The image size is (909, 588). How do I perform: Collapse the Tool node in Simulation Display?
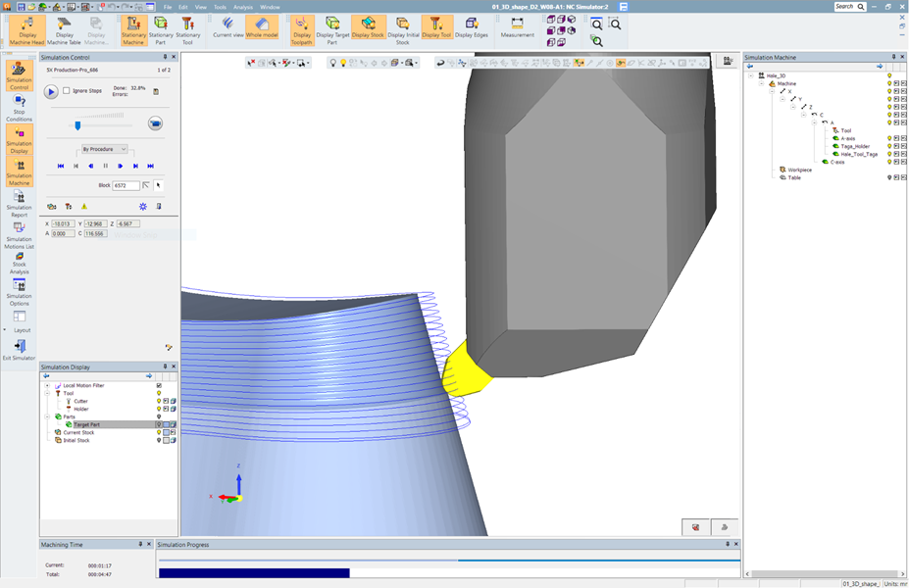[x=47, y=393]
